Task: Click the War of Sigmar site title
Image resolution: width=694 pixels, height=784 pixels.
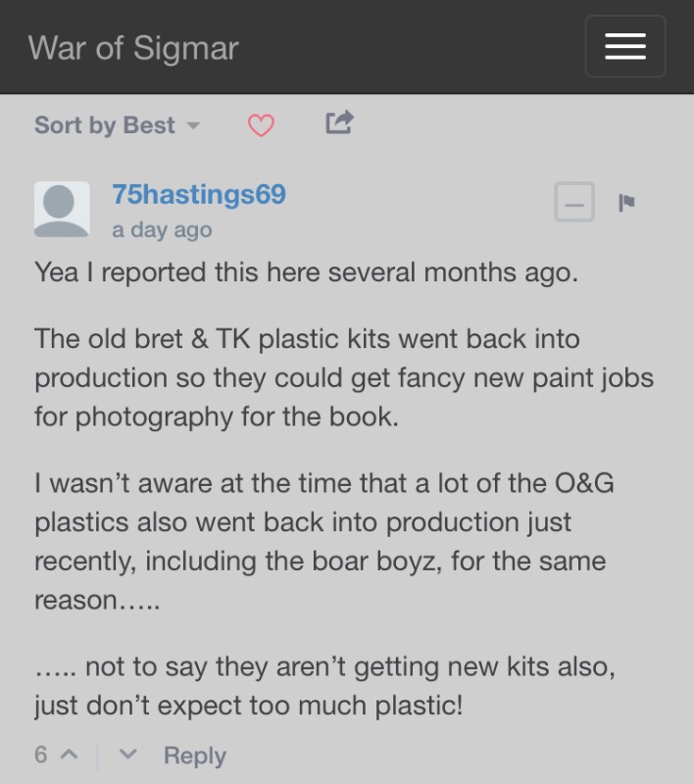Action: 133,48
